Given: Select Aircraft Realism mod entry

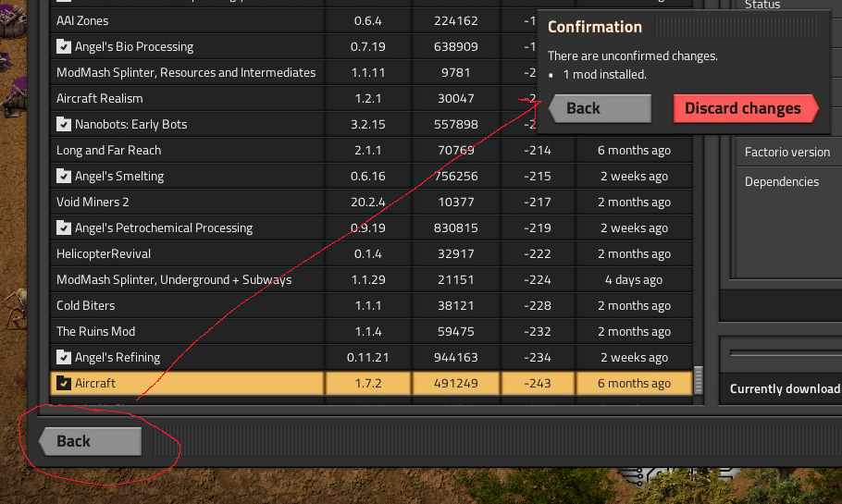Looking at the screenshot, I should (x=185, y=98).
